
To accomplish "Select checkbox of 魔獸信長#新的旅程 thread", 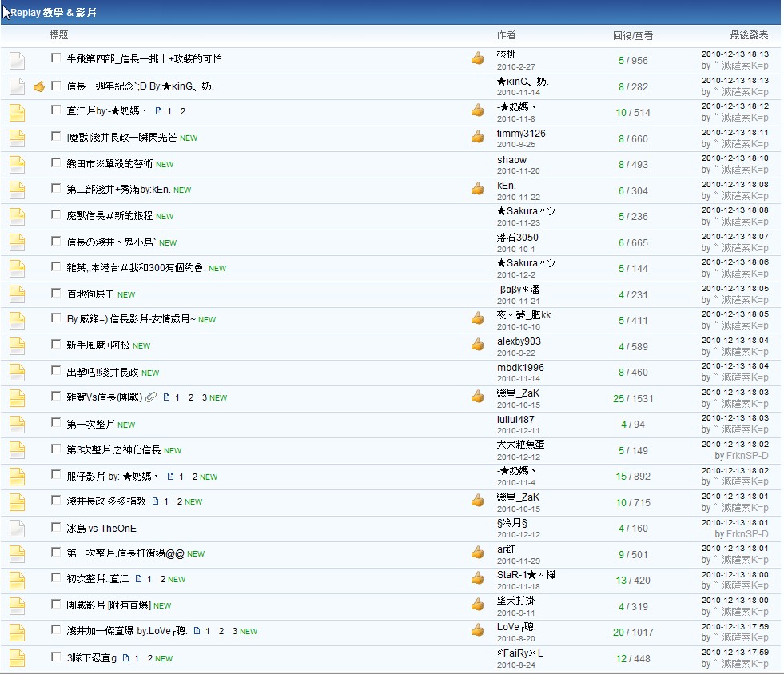I will (56, 214).
